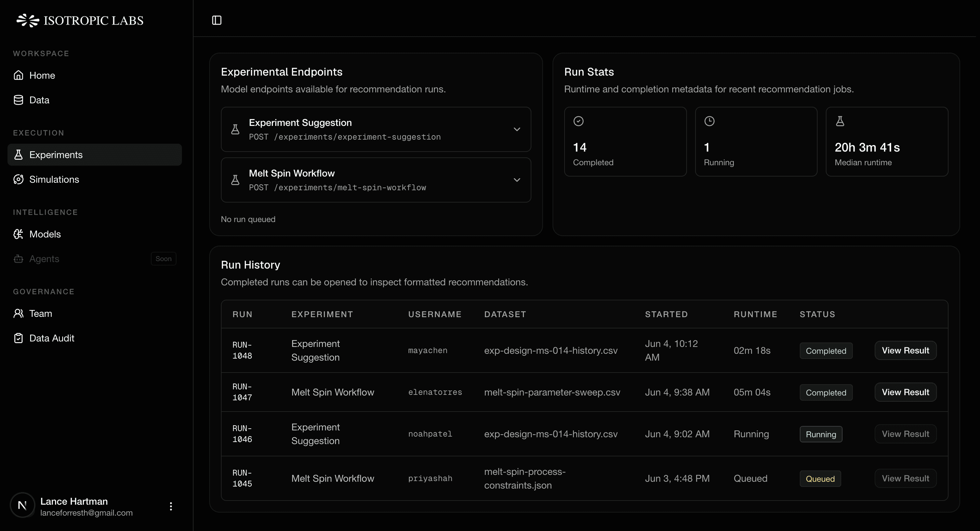
Task: Toggle the sidebar panel icon
Action: 217,20
